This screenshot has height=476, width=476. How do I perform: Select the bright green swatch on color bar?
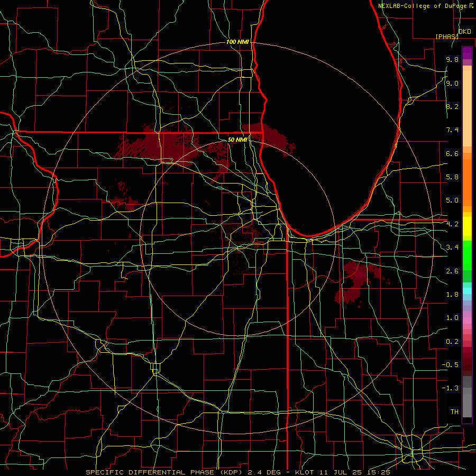tap(467, 255)
